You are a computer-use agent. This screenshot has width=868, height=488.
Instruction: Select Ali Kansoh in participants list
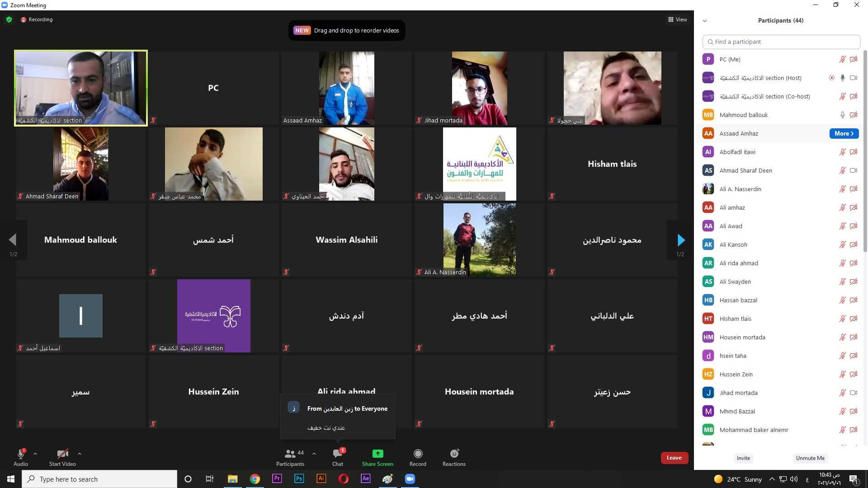pos(733,244)
